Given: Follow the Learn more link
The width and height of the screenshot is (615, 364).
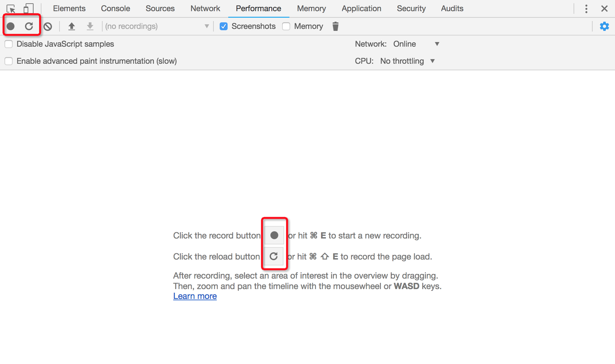Looking at the screenshot, I should 195,296.
